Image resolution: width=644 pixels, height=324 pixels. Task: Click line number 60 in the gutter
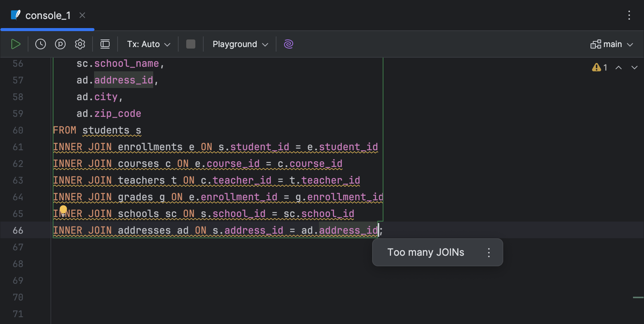18,131
